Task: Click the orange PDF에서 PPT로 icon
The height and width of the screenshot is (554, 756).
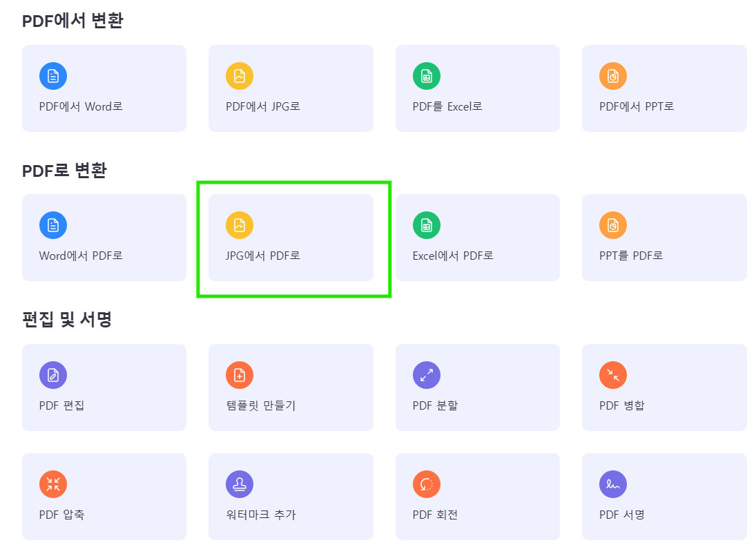Action: (x=613, y=76)
